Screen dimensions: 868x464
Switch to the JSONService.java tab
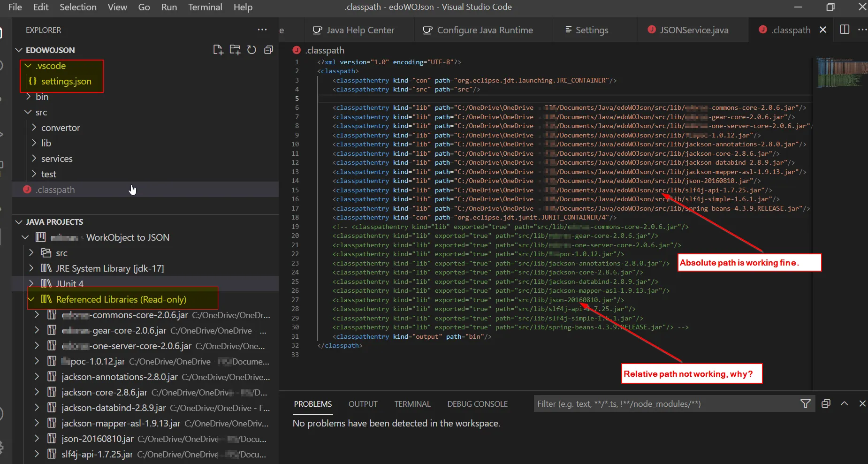click(693, 30)
